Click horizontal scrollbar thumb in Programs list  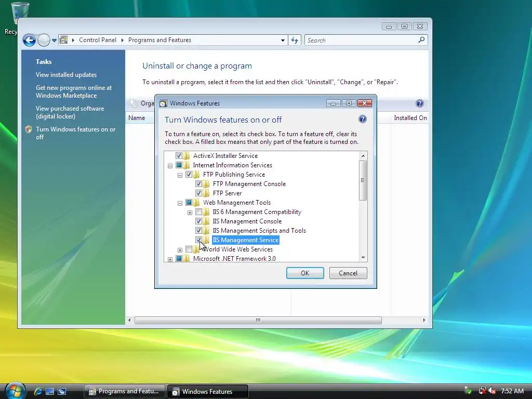pos(258,320)
